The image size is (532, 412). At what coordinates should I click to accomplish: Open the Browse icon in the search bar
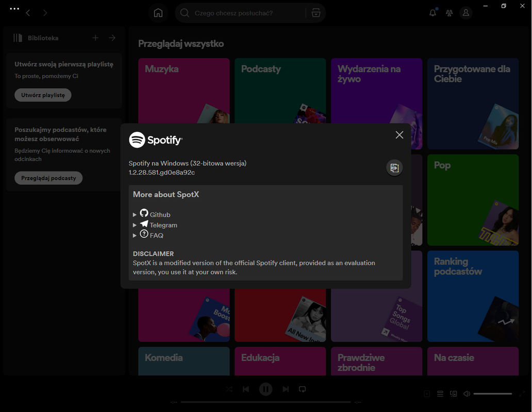(316, 13)
